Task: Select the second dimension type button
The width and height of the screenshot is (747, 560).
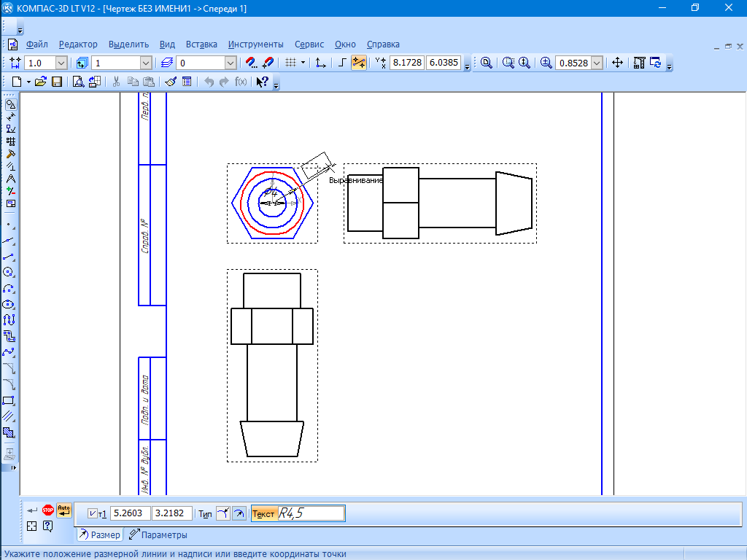Action: [239, 513]
